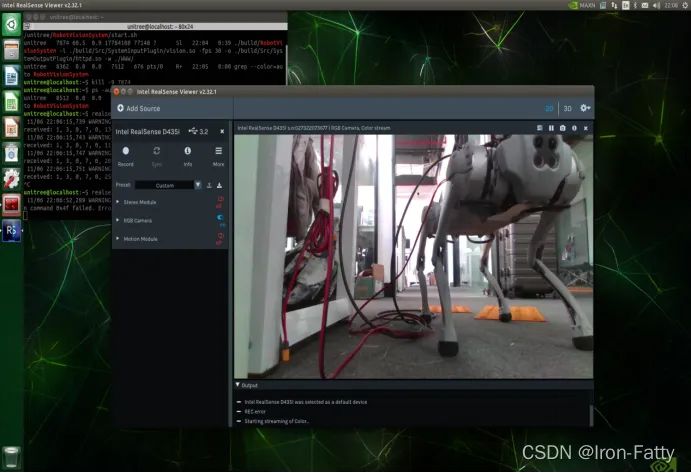Show stream info overlay icon

574,128
